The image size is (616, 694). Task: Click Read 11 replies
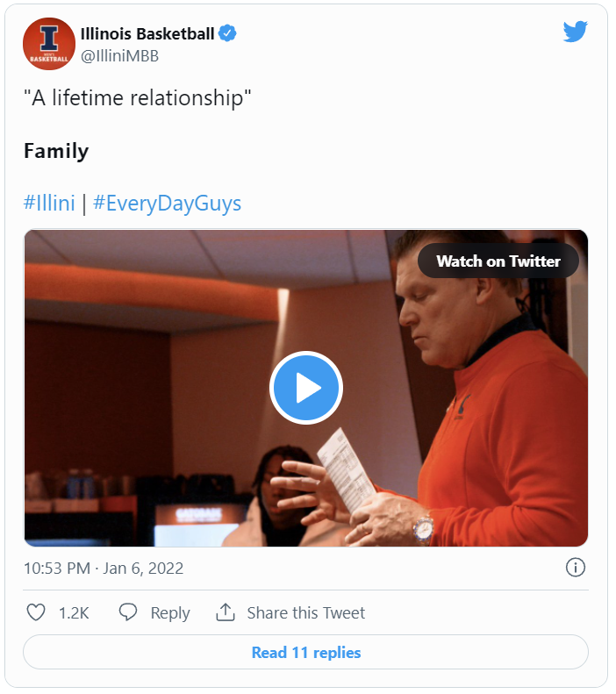[x=305, y=652]
